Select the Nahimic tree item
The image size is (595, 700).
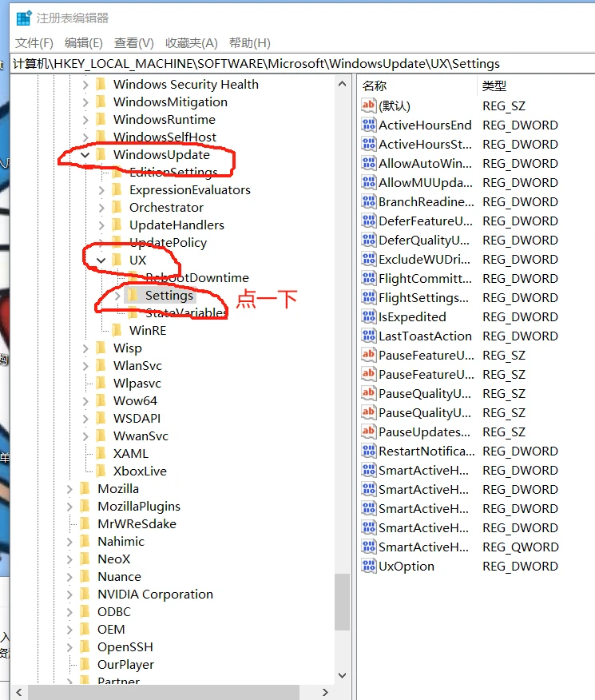pyautogui.click(x=121, y=542)
